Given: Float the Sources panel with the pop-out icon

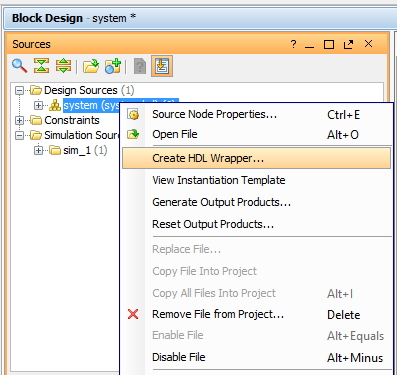Looking at the screenshot, I should tap(348, 44).
